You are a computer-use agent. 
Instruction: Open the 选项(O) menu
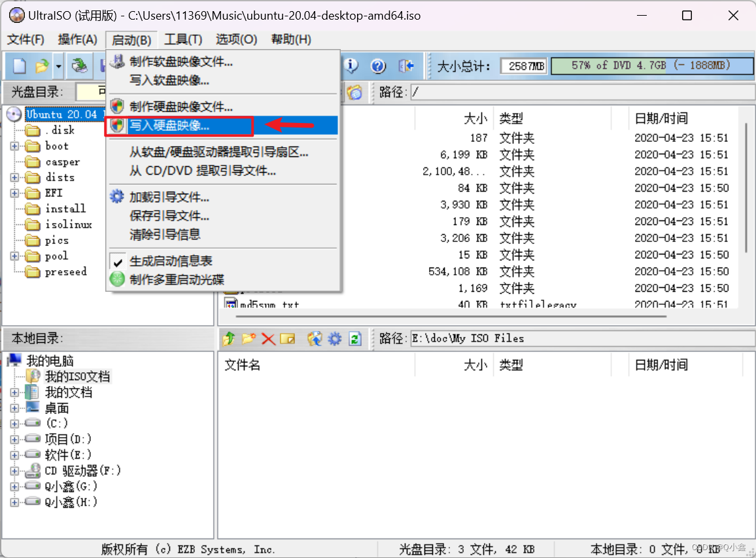pyautogui.click(x=236, y=39)
